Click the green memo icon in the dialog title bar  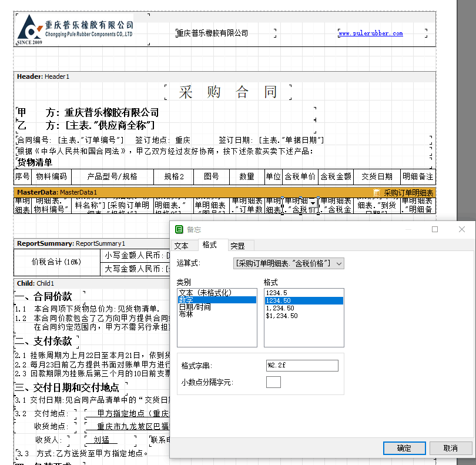[x=179, y=230]
